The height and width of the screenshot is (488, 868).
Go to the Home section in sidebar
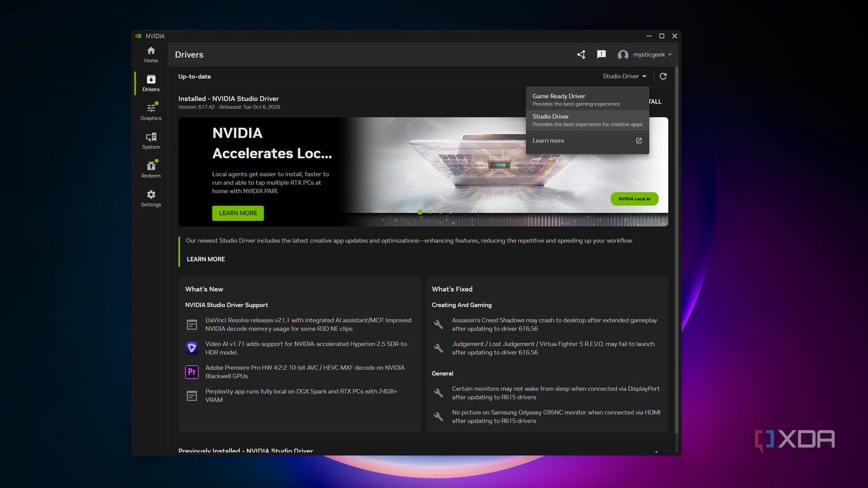coord(151,55)
